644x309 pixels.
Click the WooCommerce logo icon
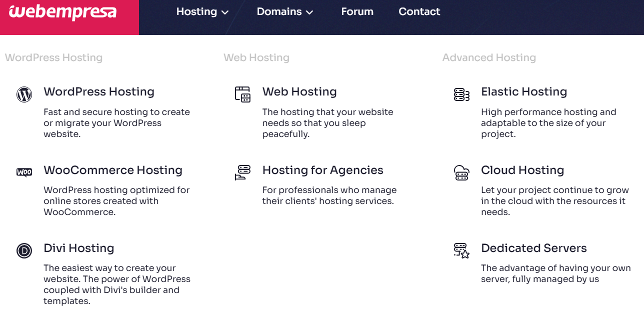coord(24,172)
